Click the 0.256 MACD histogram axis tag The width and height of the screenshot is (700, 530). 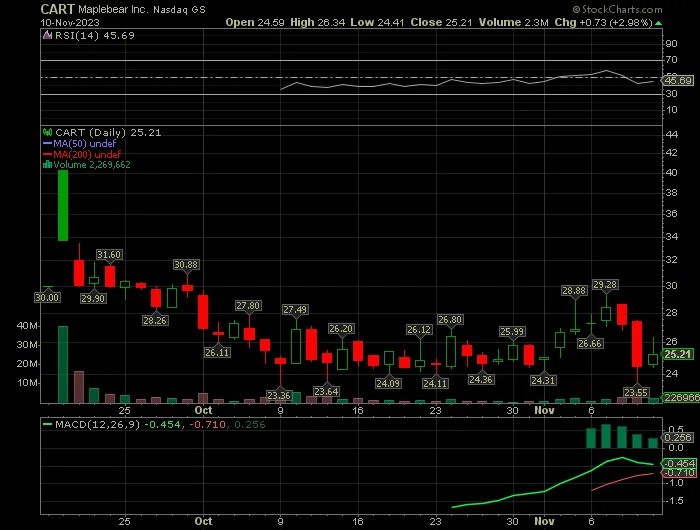point(678,438)
